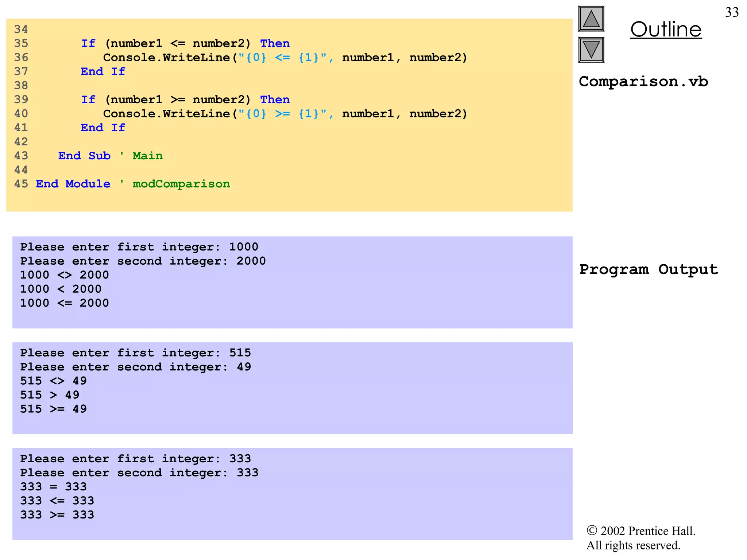Screen dimensions: 747x560
Task: Click the End Sub Main comment line
Action: (x=110, y=156)
